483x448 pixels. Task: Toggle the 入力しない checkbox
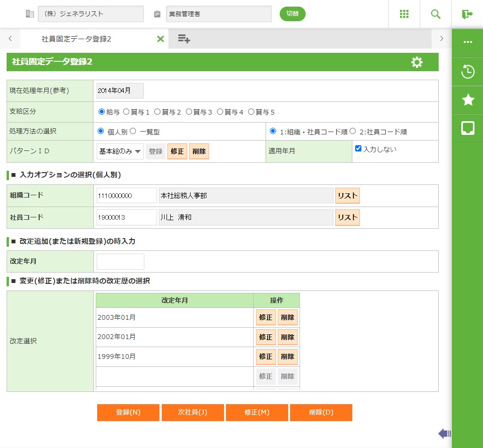358,149
